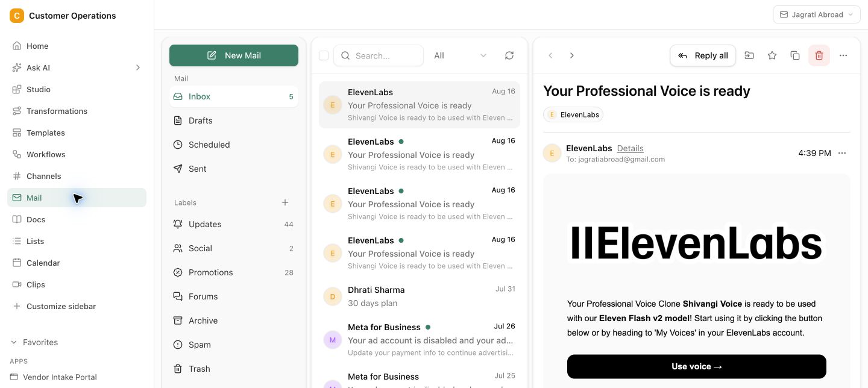Open the Social label
The width and height of the screenshot is (868, 388).
pyautogui.click(x=234, y=248)
